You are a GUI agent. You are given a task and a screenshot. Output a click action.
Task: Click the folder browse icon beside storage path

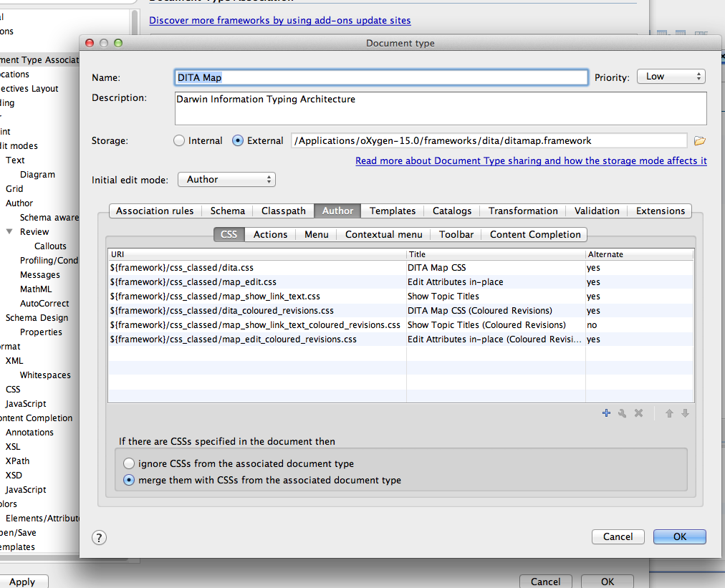pyautogui.click(x=700, y=141)
